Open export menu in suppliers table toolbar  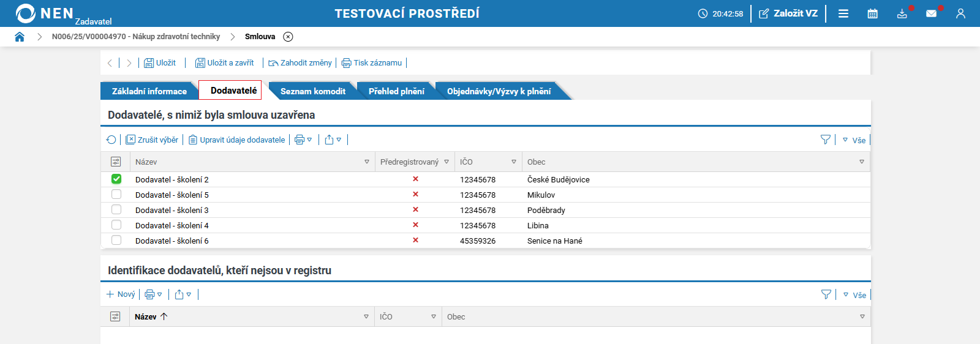point(333,140)
